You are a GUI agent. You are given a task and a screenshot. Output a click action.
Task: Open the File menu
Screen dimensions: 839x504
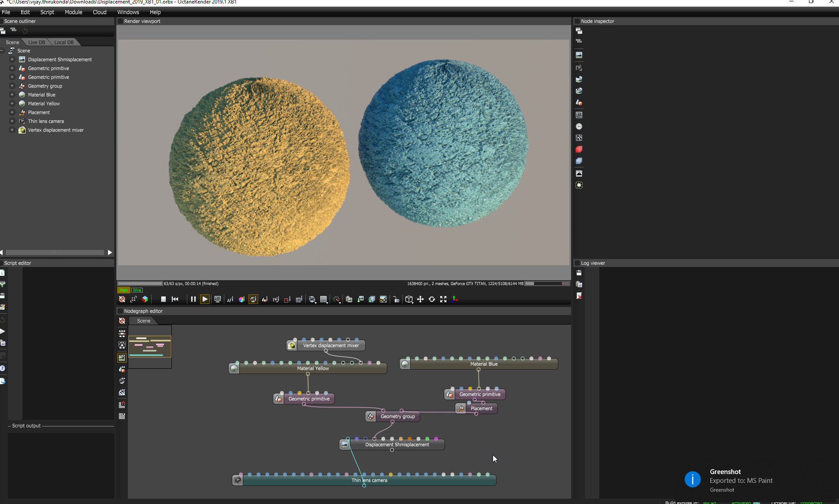click(x=6, y=12)
